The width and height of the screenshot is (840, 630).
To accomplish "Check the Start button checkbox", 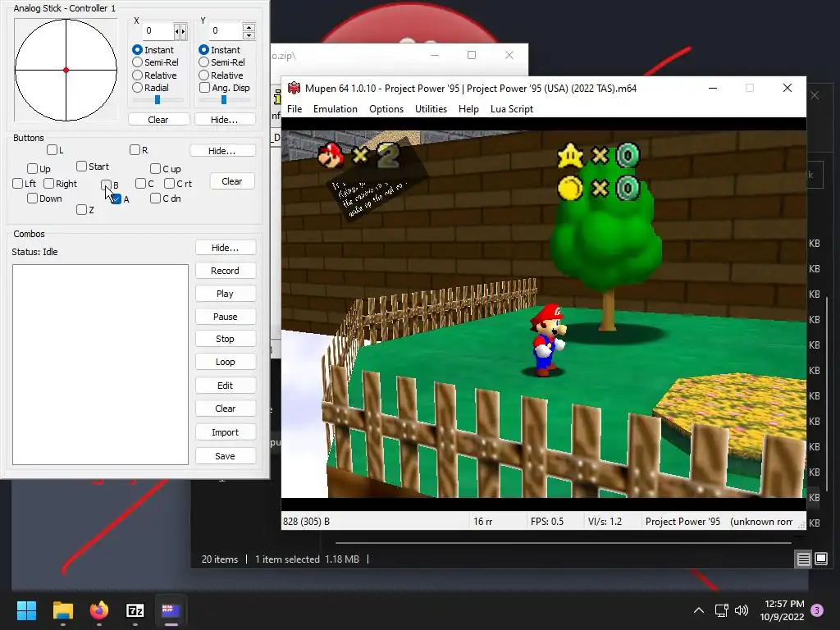I will (81, 167).
